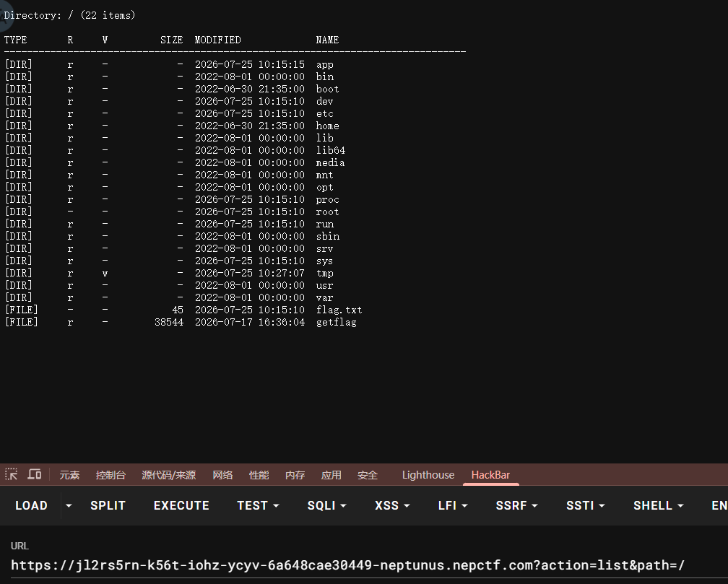Open the 控制台 DevTools tab
This screenshot has width=728, height=584.
click(110, 475)
